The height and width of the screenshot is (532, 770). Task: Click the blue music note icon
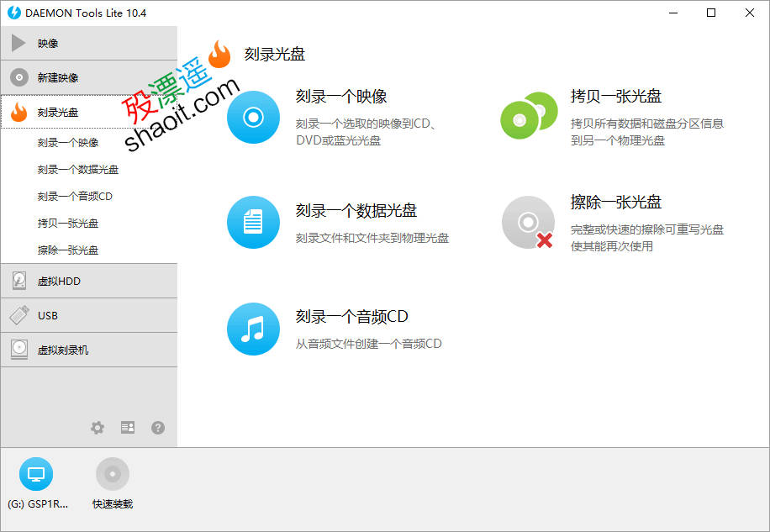point(253,329)
